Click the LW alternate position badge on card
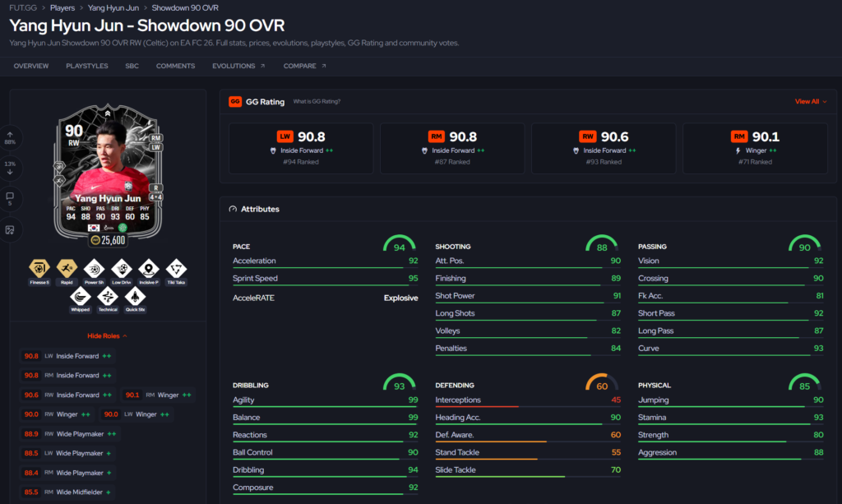The height and width of the screenshot is (504, 842). (155, 147)
